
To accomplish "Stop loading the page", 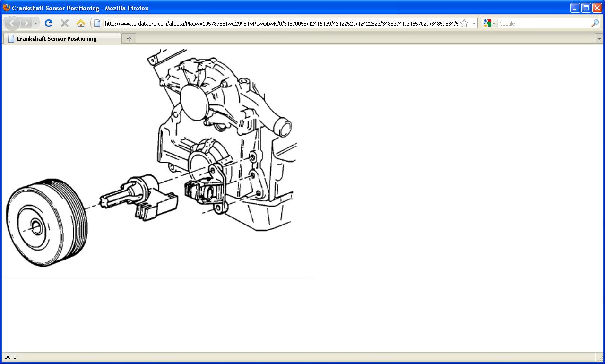I will tap(65, 23).
